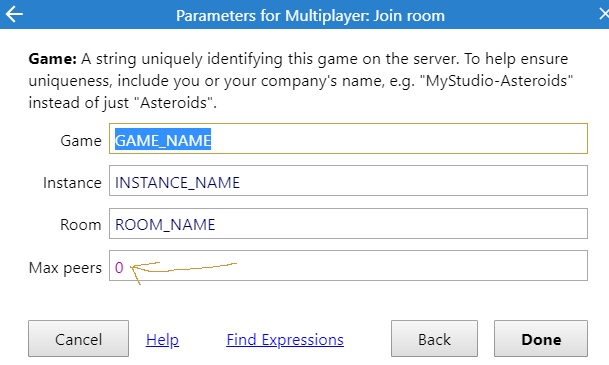Click the Back button
The height and width of the screenshot is (365, 609).
click(434, 339)
